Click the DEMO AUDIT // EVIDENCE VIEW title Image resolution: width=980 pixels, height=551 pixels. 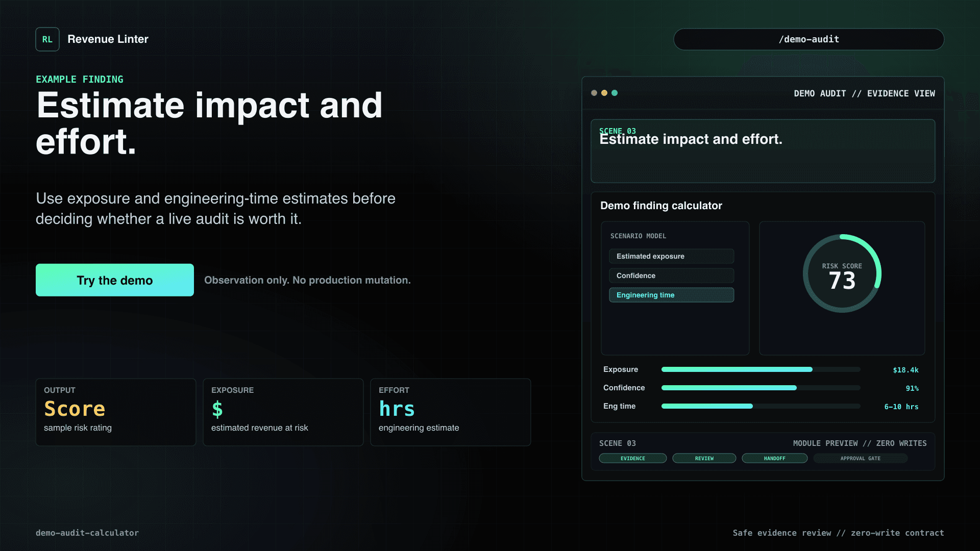click(865, 93)
